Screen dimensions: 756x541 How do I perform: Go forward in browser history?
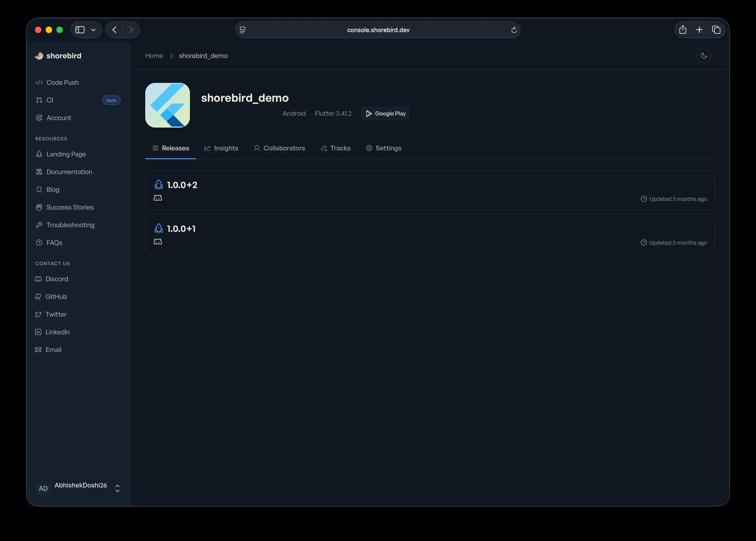131,30
